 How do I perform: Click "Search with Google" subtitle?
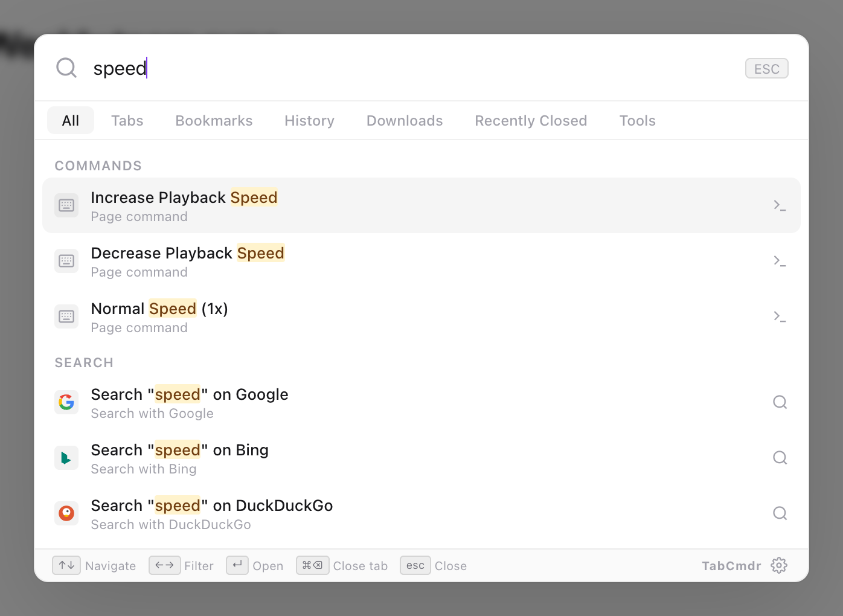coord(152,414)
